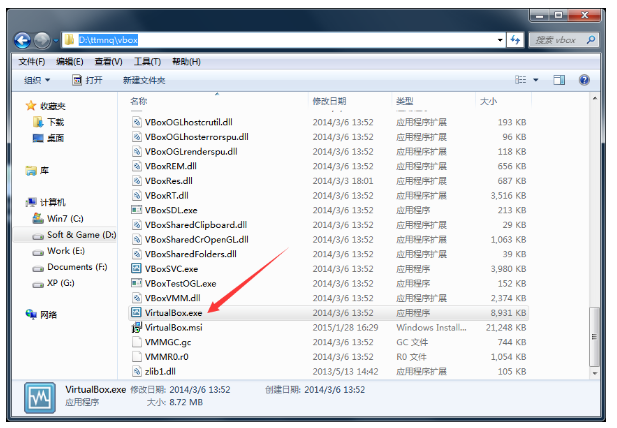This screenshot has width=617, height=428.
Task: Open drive Win7 (C:)
Action: pos(58,218)
